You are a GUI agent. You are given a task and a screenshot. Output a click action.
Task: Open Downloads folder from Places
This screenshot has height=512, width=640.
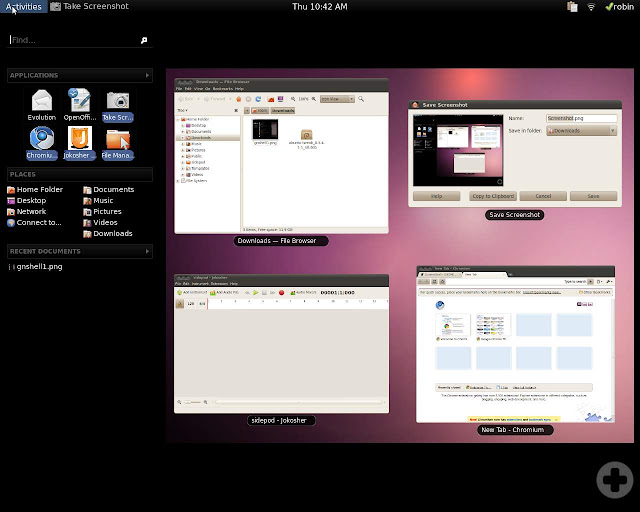(x=108, y=234)
